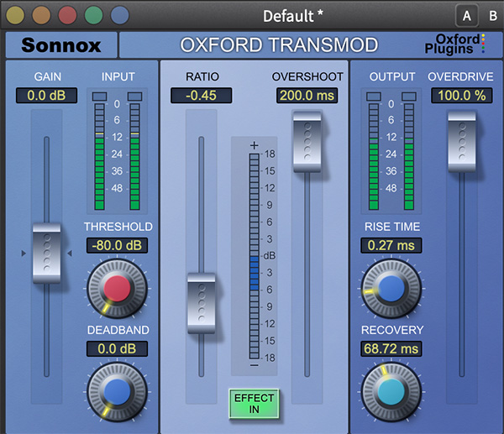This screenshot has height=434, width=504.
Task: Click the 0.27 ms rise time field
Action: tap(391, 245)
